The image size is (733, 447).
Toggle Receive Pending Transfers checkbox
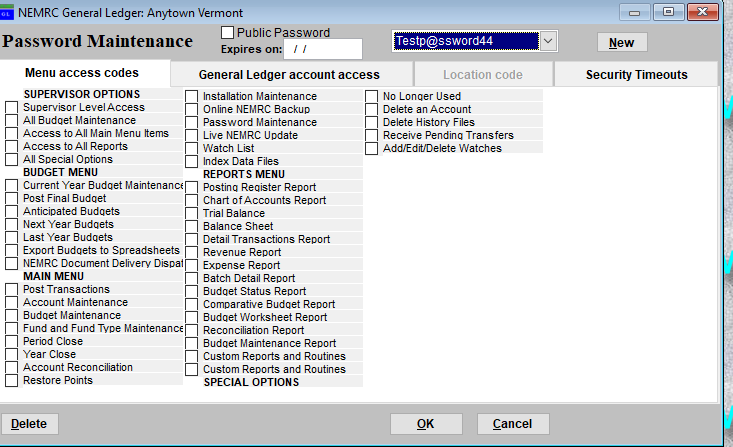(x=372, y=136)
